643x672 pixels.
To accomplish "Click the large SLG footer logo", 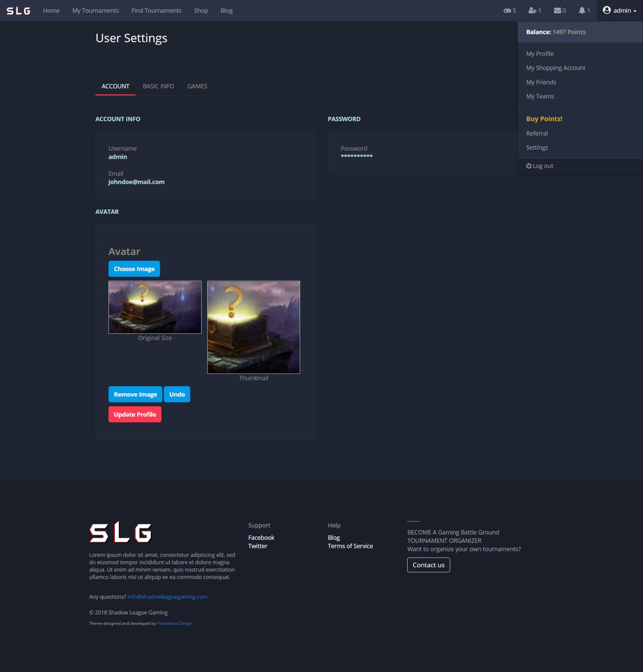I will pyautogui.click(x=120, y=532).
